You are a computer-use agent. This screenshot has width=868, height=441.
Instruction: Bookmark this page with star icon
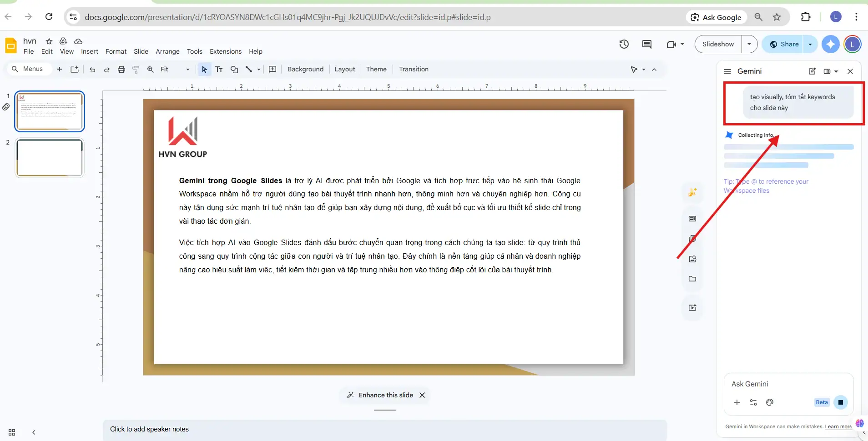click(777, 17)
